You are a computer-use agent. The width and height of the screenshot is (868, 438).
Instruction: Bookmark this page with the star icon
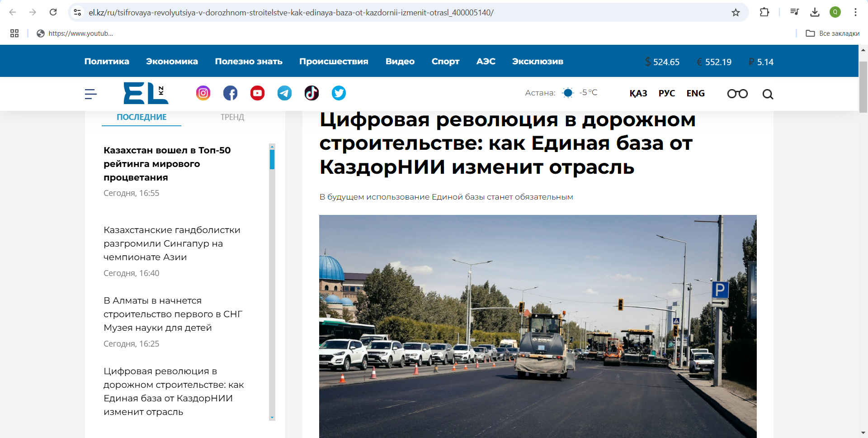[x=736, y=12]
